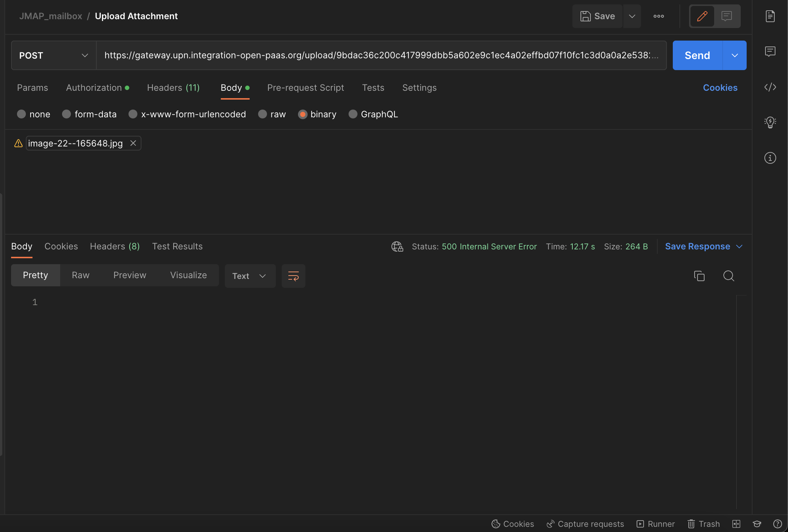
Task: Open the Runner from the status bar
Action: pos(656,524)
